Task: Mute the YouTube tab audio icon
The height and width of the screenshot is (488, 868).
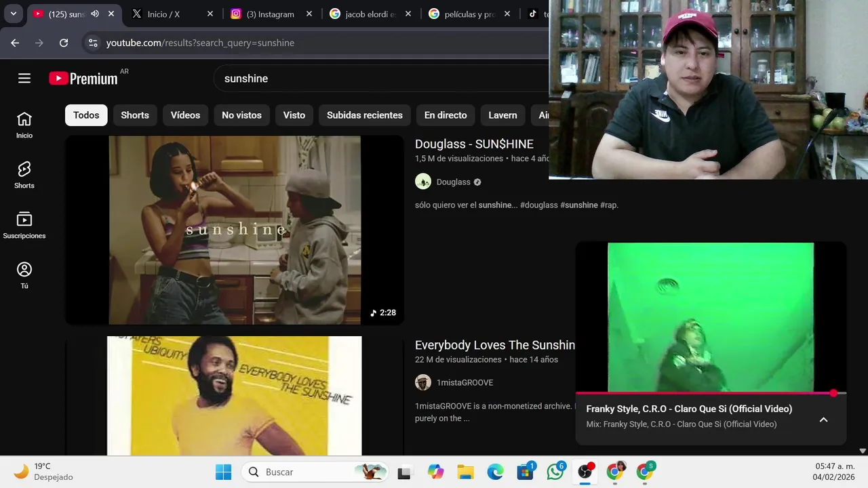Action: (95, 14)
